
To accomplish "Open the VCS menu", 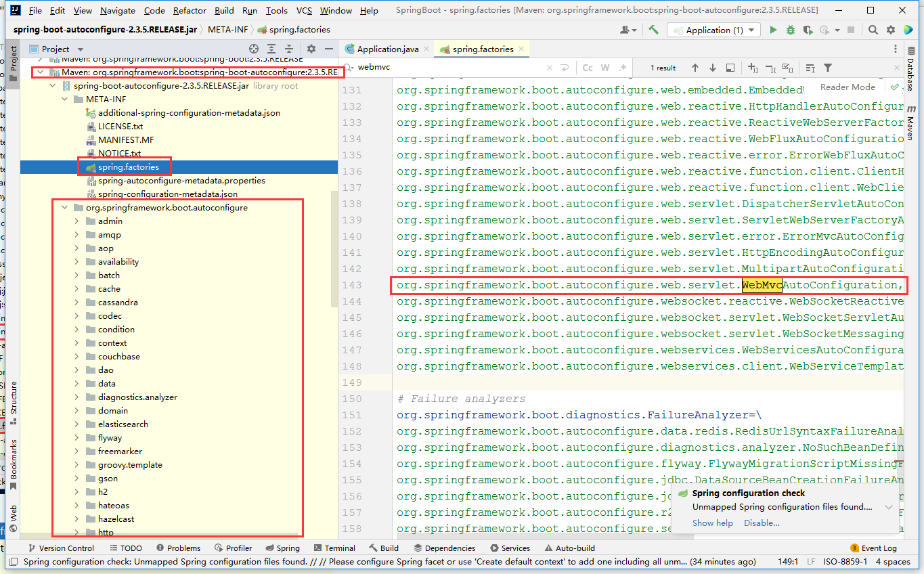I will [304, 11].
